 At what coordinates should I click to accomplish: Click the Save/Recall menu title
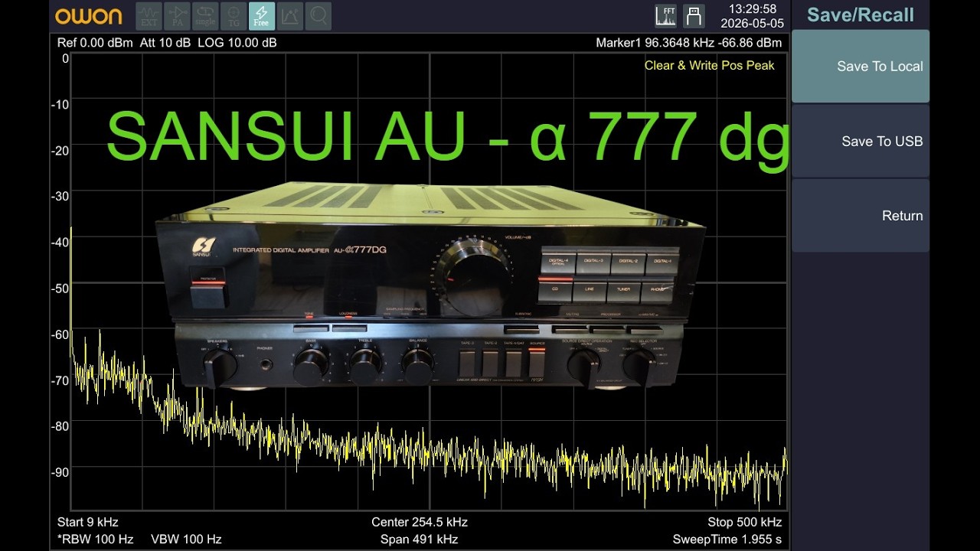861,15
